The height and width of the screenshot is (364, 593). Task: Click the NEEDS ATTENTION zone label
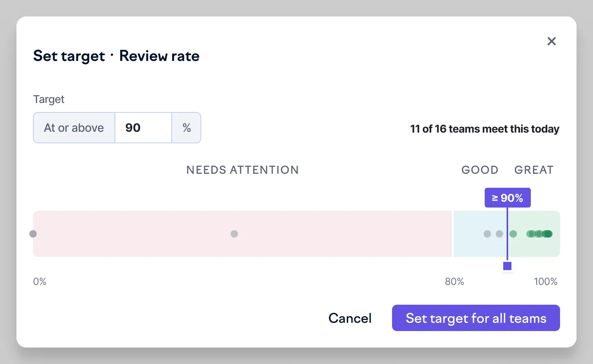[243, 170]
